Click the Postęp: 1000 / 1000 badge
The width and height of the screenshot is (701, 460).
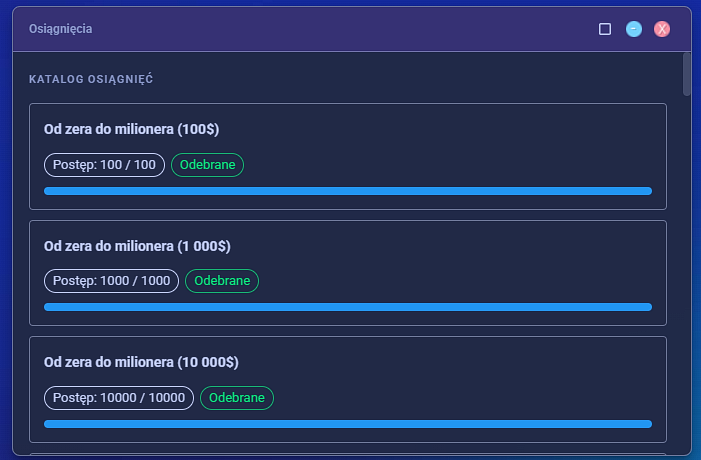click(x=111, y=281)
